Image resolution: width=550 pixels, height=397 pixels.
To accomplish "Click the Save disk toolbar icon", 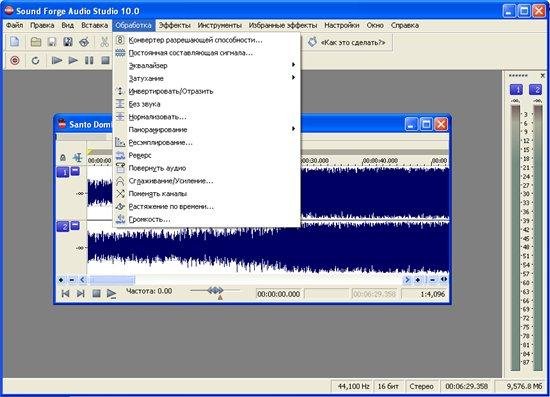I will tap(52, 42).
